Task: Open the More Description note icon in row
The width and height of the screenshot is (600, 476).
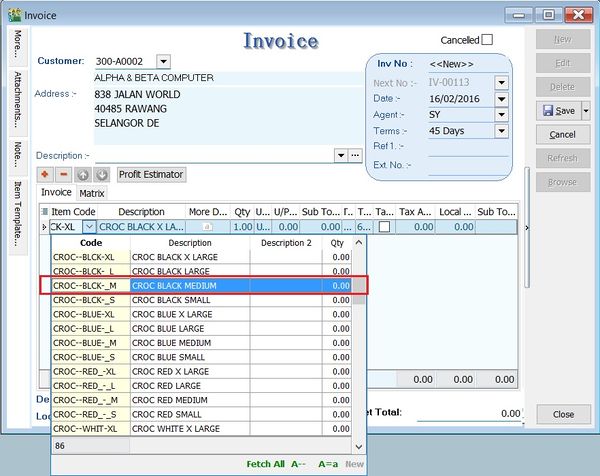Action: point(208,228)
